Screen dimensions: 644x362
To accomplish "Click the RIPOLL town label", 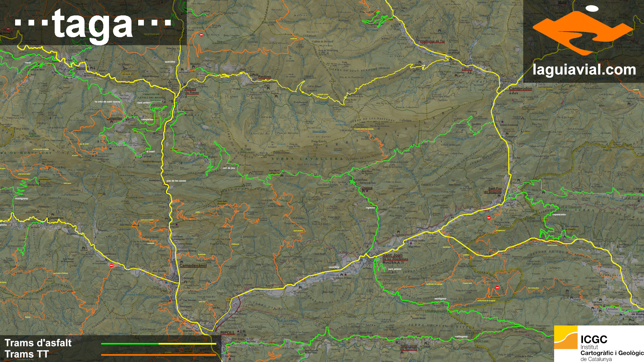I will (227, 333).
